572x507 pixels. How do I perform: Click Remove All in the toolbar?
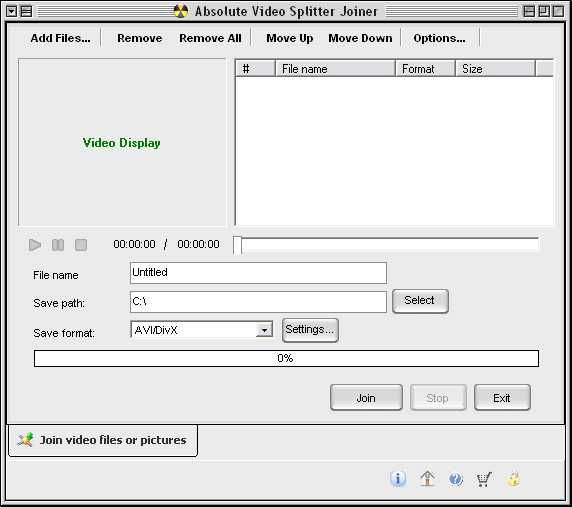point(210,38)
